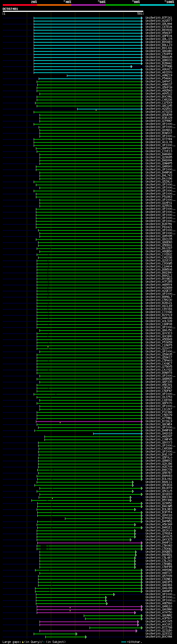Select label UniRef100_A6QYH7
177x644 pixels.
(x=159, y=437)
